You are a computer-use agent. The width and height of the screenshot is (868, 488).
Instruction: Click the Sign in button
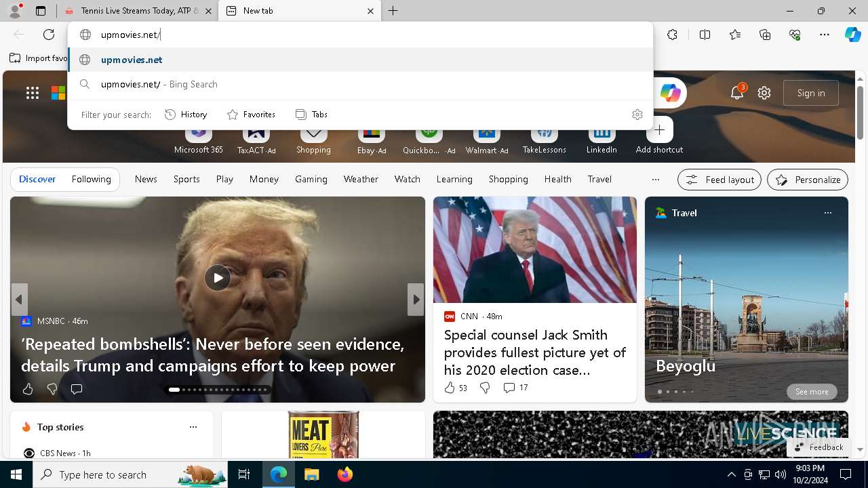(x=811, y=93)
